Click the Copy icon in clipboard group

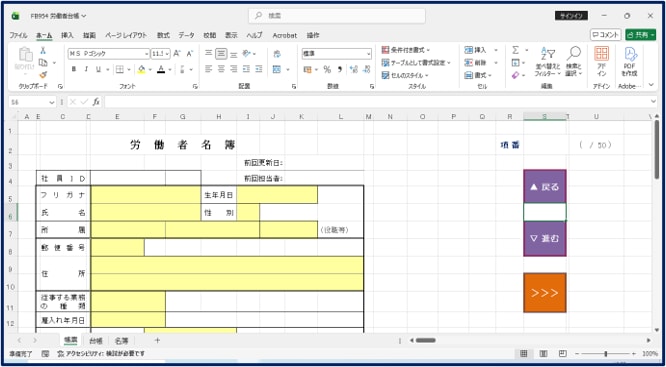(43, 62)
